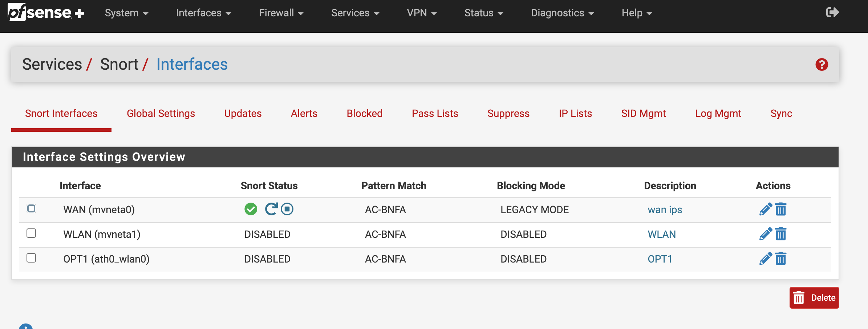Viewport: 868px width, 329px height.
Task: Open the WLAN description link
Action: 662,234
